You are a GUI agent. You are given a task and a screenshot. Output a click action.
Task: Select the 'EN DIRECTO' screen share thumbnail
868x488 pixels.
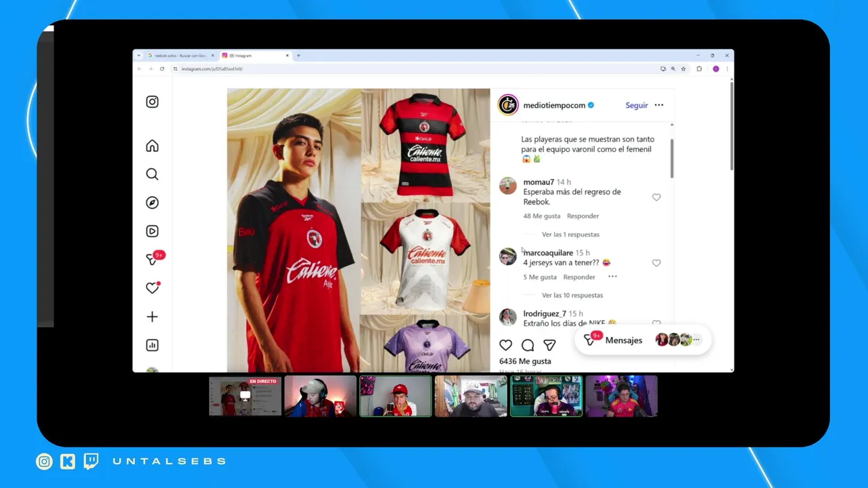245,396
